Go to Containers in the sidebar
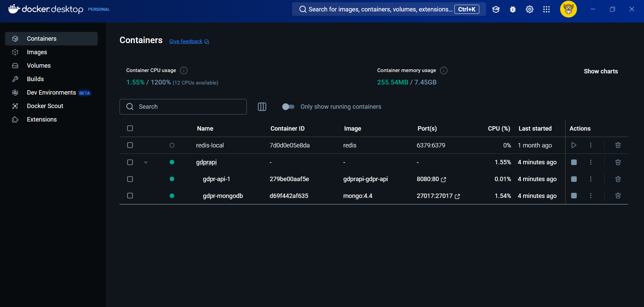644x307 pixels. 51,39
